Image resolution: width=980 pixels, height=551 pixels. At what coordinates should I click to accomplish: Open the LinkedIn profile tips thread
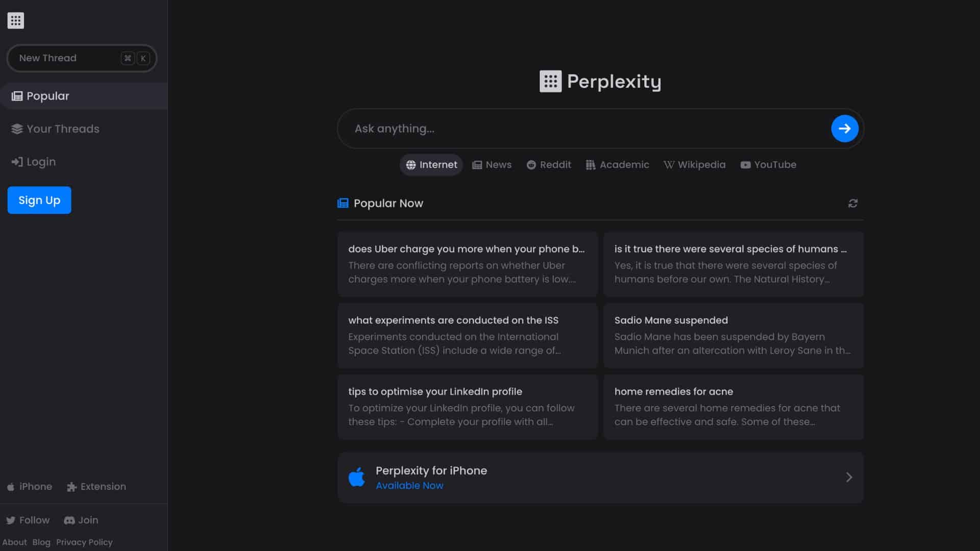pos(468,407)
